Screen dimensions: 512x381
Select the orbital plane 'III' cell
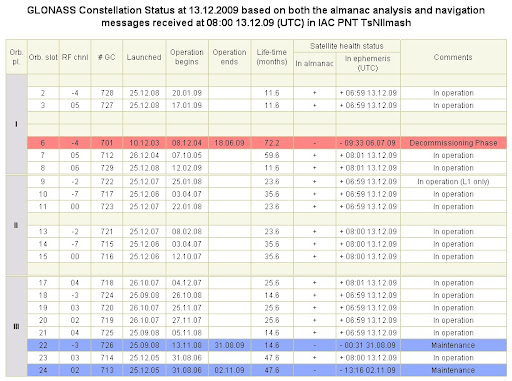click(16, 326)
